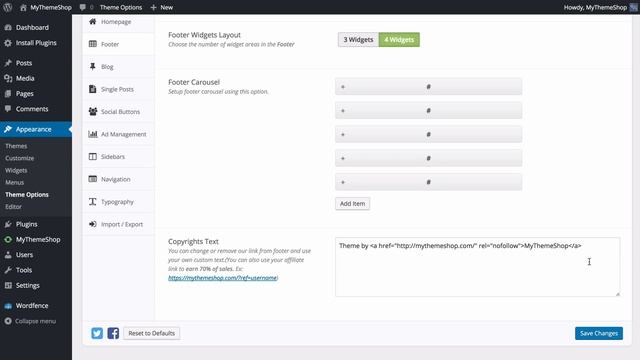
Task: Click the WordPress logo icon
Action: pyautogui.click(x=8, y=7)
